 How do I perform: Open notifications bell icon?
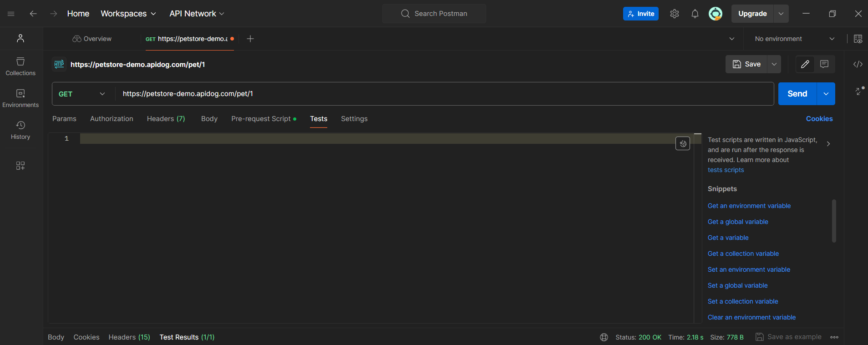[695, 14]
